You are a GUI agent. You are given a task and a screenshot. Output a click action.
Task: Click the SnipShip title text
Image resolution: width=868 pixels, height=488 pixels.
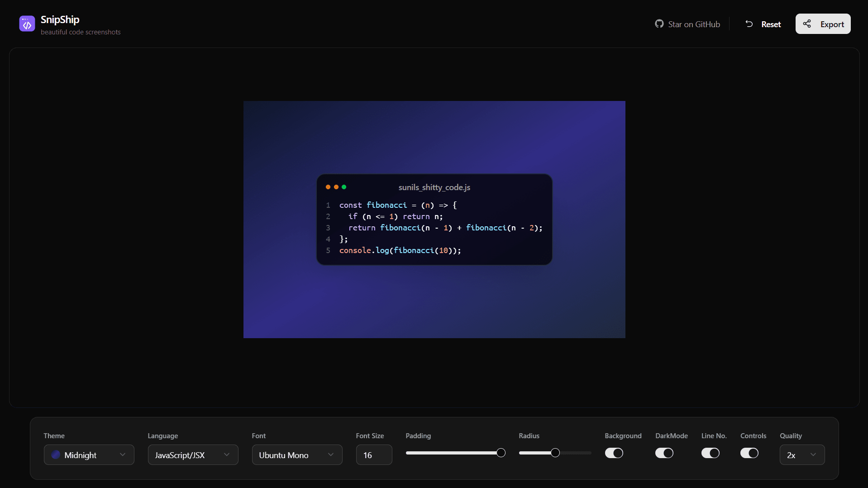click(60, 19)
